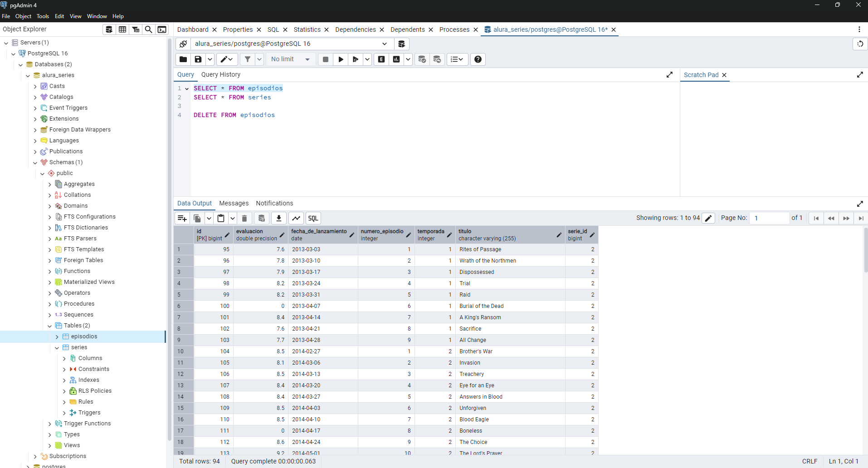This screenshot has height=468, width=868.
Task: Open the Tools menu
Action: coord(43,16)
